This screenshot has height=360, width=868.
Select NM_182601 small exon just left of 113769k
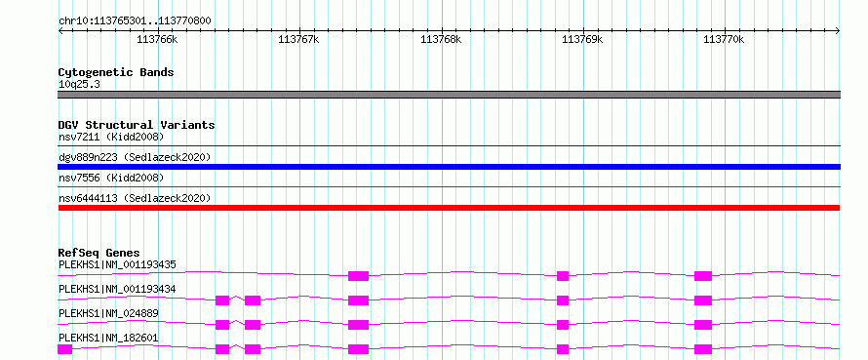(x=563, y=349)
